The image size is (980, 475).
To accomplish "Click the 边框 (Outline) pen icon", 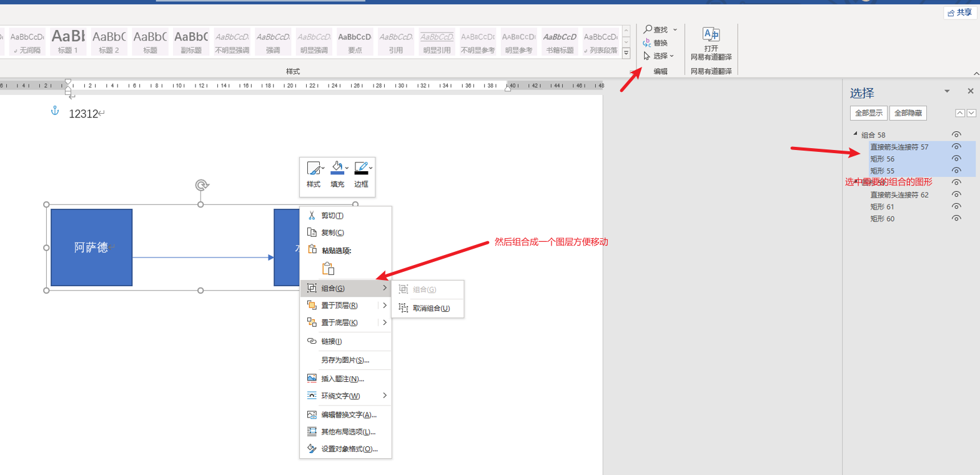I will (361, 167).
